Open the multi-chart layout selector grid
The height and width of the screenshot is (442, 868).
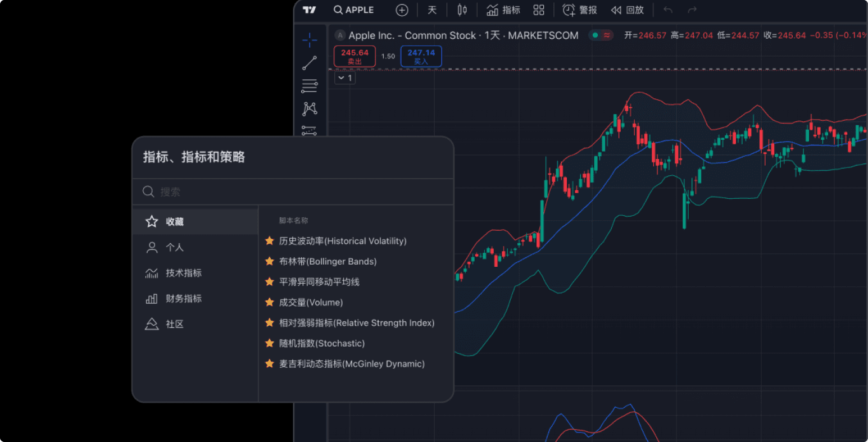click(x=539, y=10)
